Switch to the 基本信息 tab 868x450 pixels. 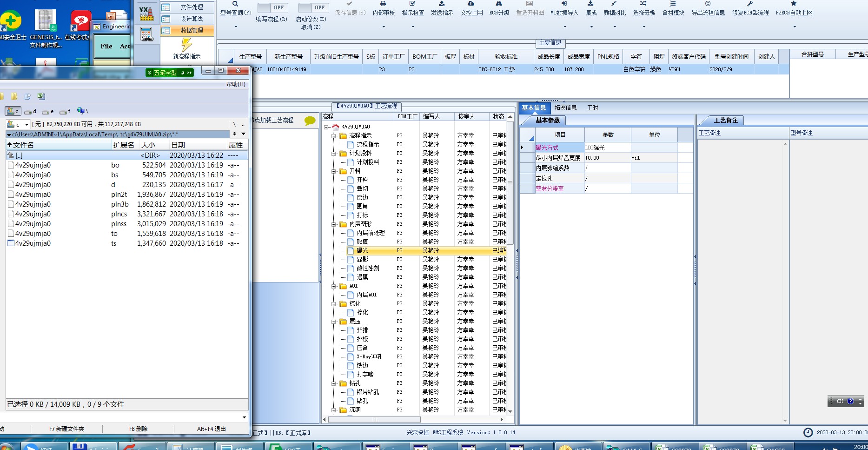pyautogui.click(x=534, y=108)
